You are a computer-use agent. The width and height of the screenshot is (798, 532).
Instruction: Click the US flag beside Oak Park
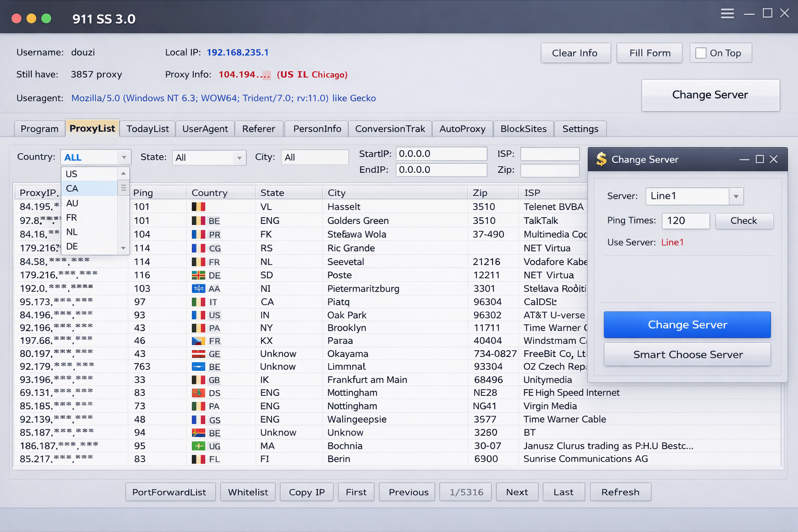(x=198, y=315)
